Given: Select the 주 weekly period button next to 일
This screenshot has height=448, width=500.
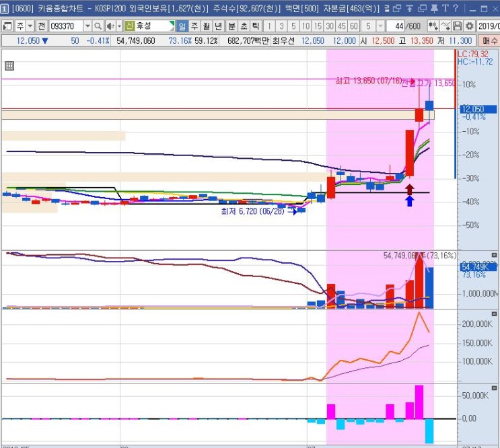Looking at the screenshot, I should click(194, 26).
